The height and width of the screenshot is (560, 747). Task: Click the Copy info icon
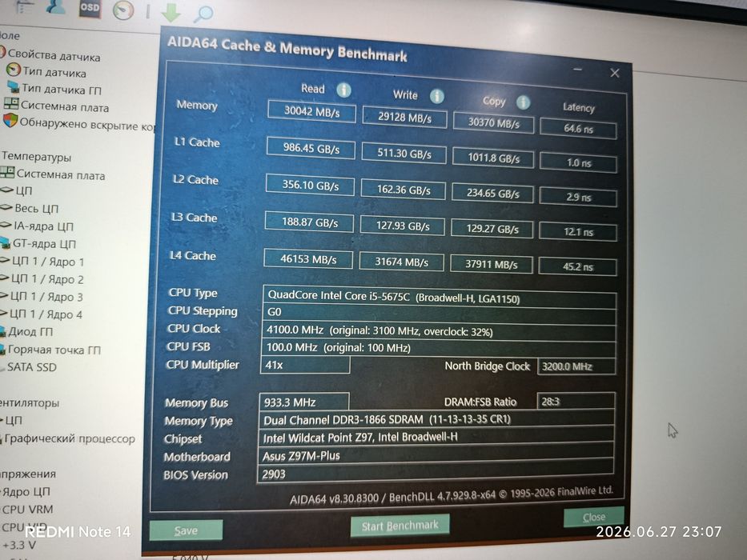523,102
